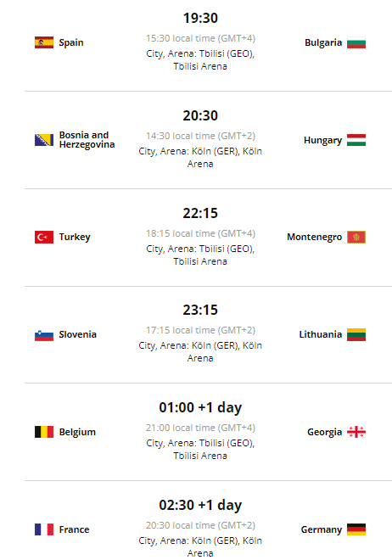The width and height of the screenshot is (392, 560).
Task: Click the France flag icon
Action: click(44, 529)
